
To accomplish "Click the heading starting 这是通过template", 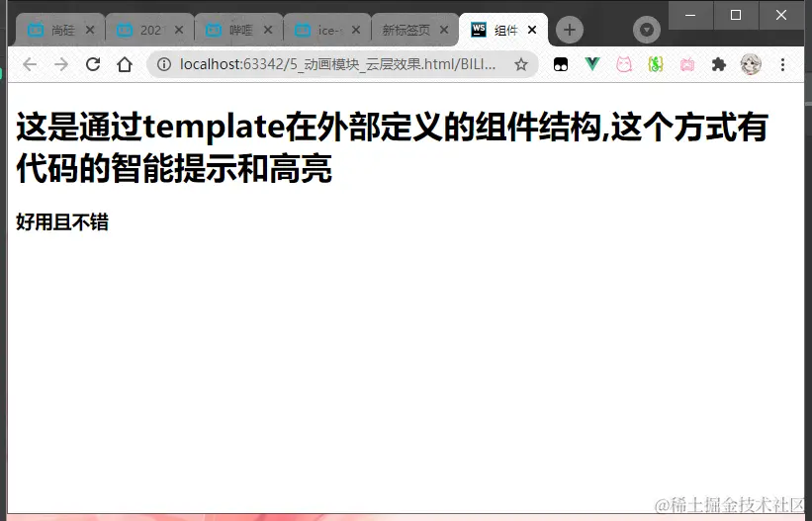I will point(392,147).
